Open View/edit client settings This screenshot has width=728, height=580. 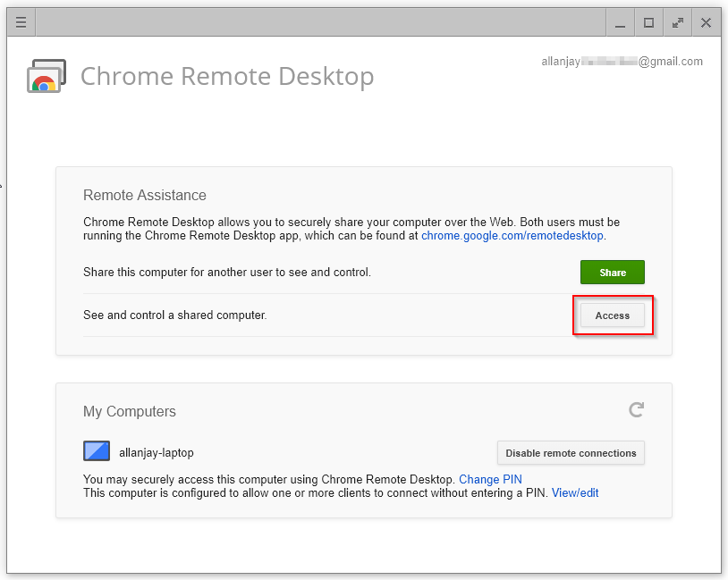tap(575, 492)
